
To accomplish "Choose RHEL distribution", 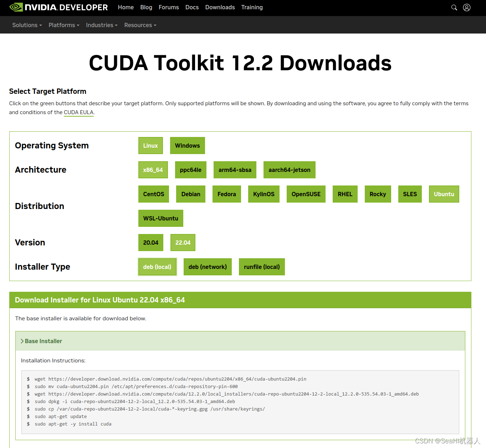I will point(345,194).
